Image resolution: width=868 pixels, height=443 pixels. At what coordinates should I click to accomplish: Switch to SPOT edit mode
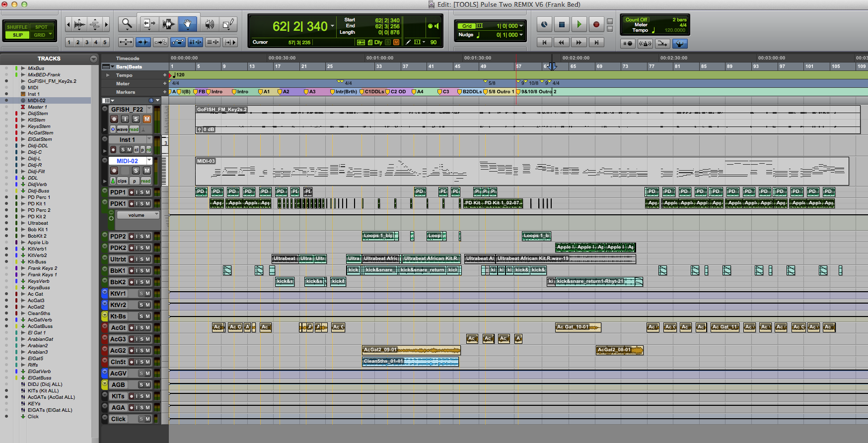41,27
